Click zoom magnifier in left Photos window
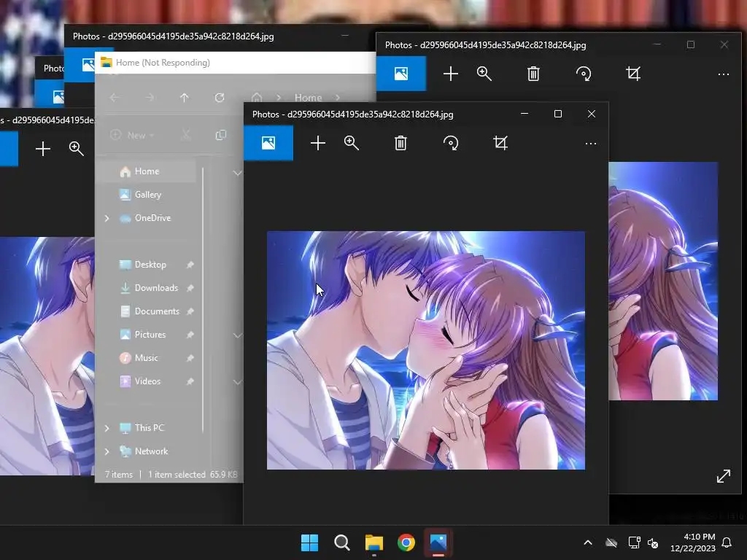Image resolution: width=747 pixels, height=560 pixels. [76, 149]
